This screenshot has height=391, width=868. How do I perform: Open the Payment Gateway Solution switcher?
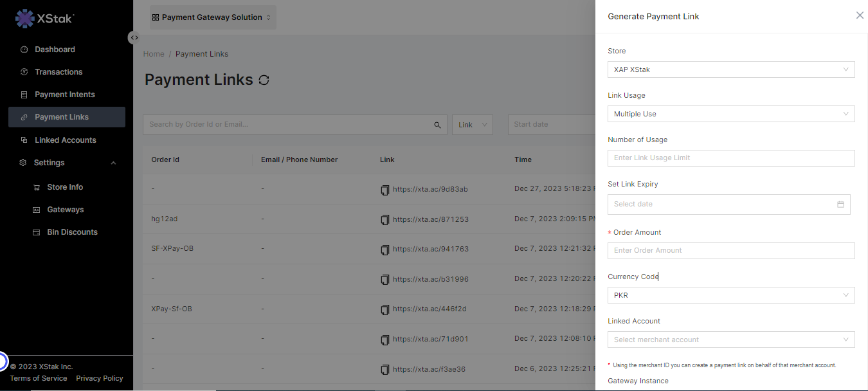pos(212,17)
